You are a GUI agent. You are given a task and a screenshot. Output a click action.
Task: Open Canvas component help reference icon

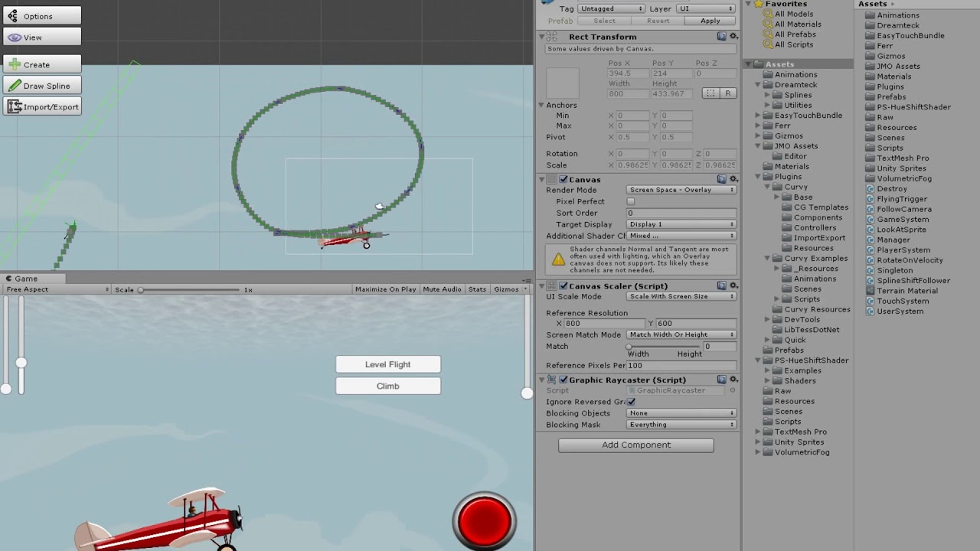pos(722,179)
